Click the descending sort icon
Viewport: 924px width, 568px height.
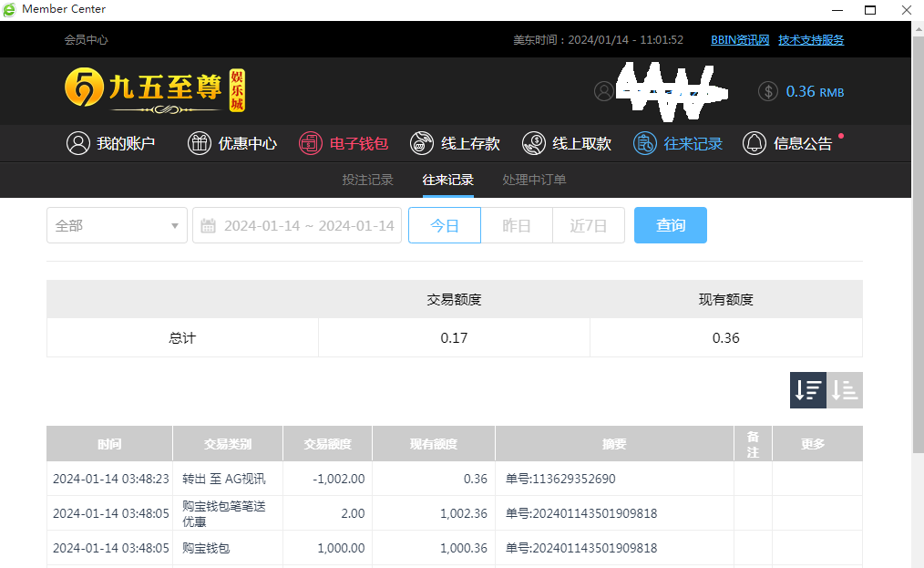807,390
